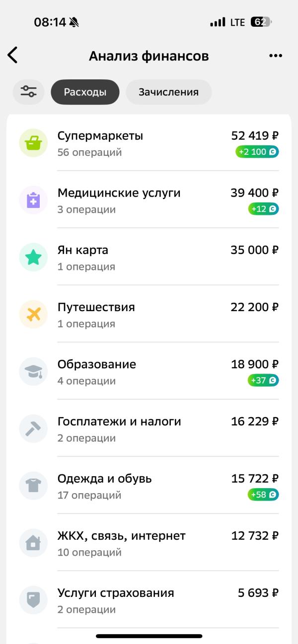Image resolution: width=298 pixels, height=644 pixels.
Task: Tap the +2 100 cashback badge
Action: (257, 152)
